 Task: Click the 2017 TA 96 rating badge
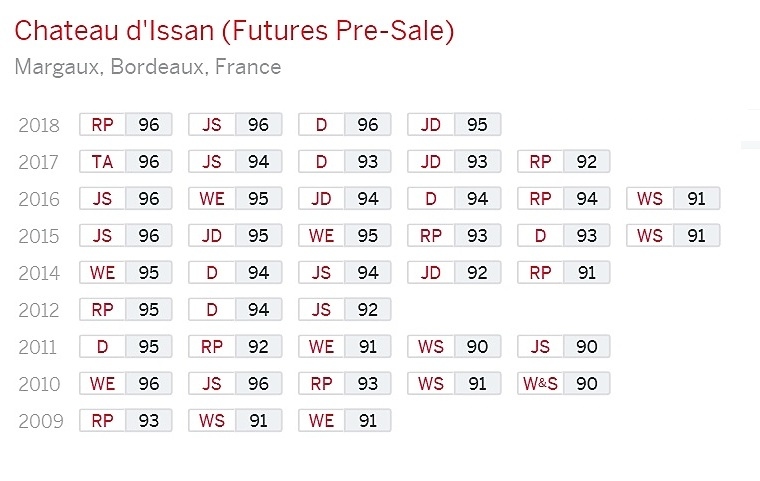tap(126, 162)
